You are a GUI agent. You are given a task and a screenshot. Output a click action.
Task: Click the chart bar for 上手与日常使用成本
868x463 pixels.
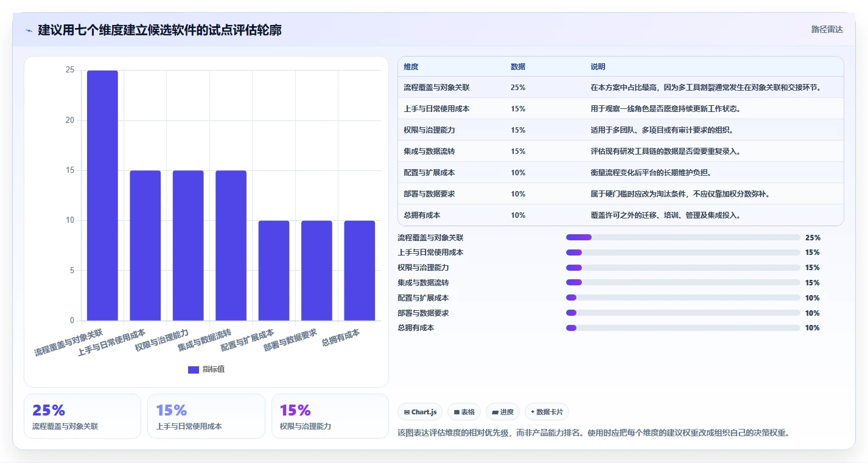(x=145, y=246)
